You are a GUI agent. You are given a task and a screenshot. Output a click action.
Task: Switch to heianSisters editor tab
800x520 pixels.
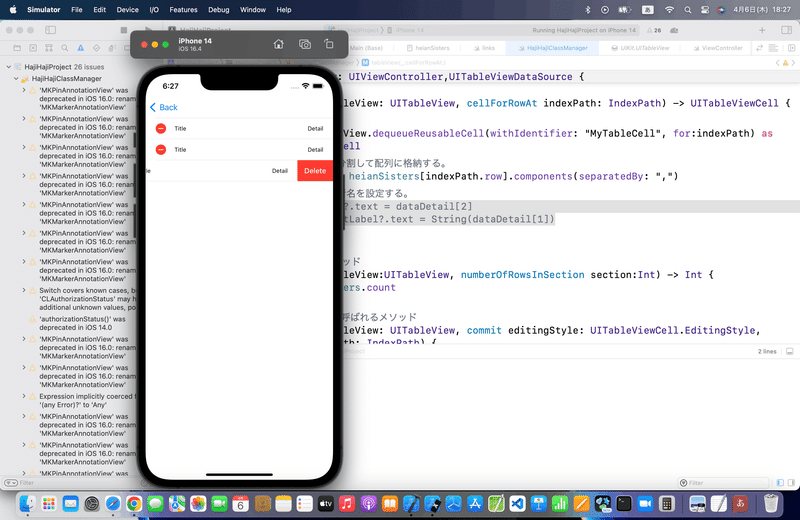pos(428,48)
